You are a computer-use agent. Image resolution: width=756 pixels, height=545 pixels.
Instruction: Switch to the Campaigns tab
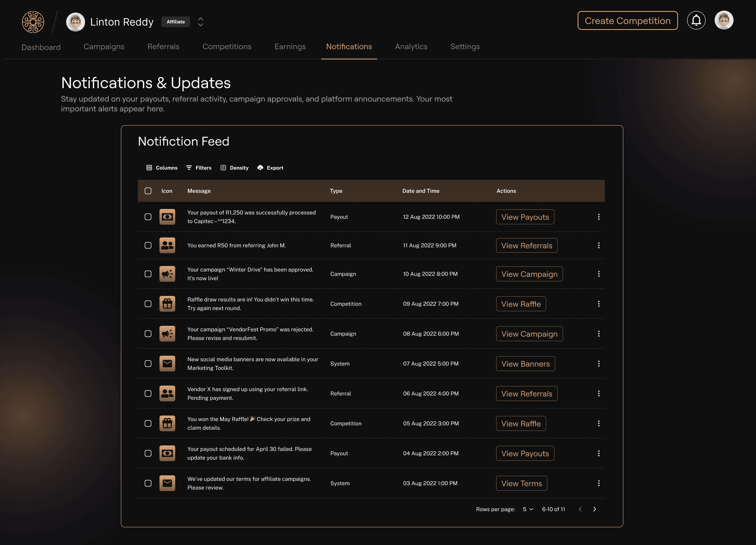point(104,46)
